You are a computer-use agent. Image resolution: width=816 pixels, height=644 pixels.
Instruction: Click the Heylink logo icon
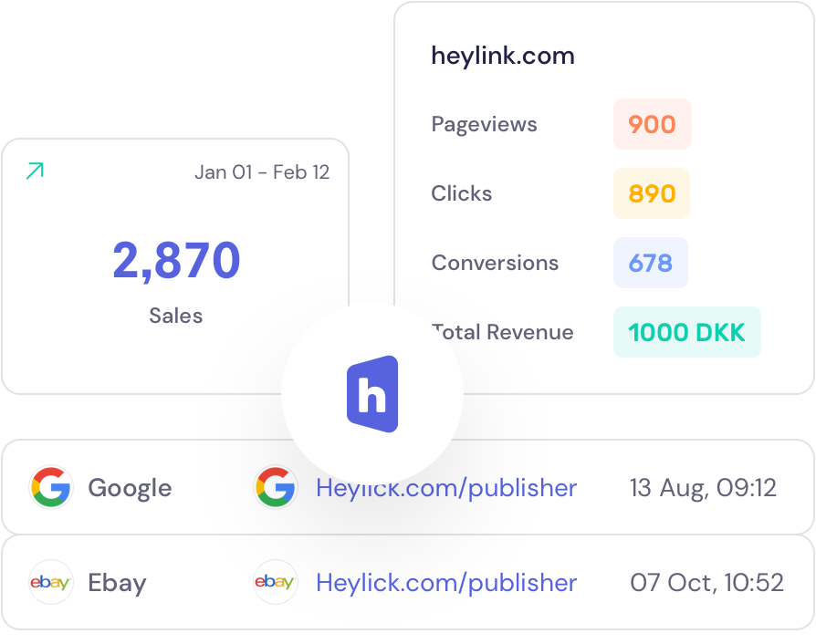pos(372,392)
